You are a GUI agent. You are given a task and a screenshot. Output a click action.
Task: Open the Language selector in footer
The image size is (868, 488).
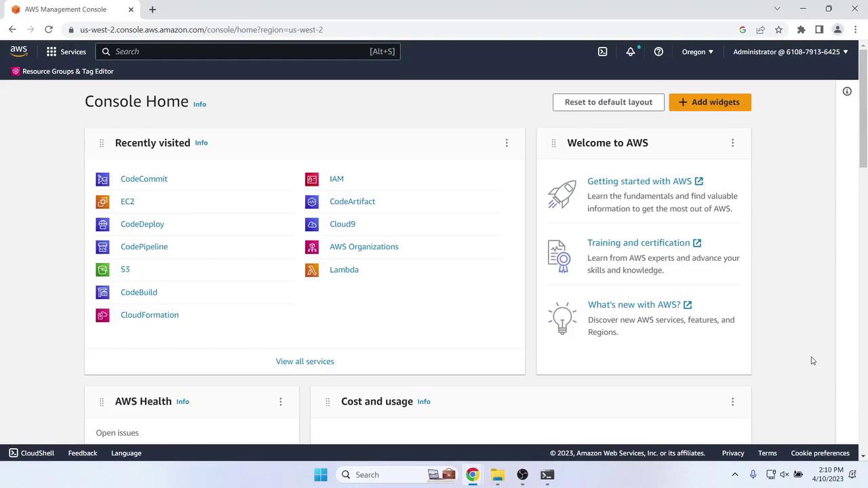pyautogui.click(x=126, y=453)
